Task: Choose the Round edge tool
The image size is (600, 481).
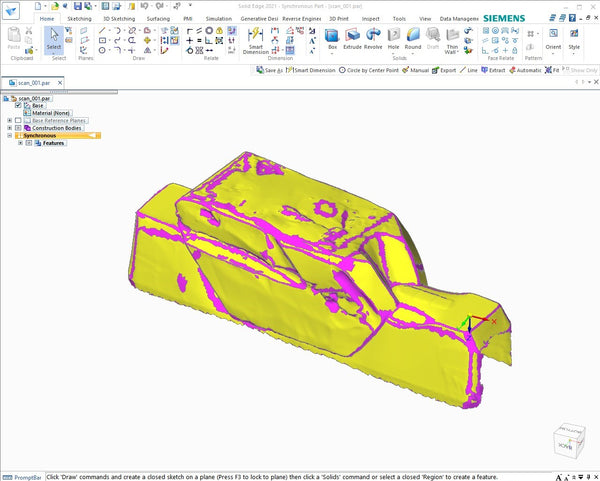Action: coord(413,36)
